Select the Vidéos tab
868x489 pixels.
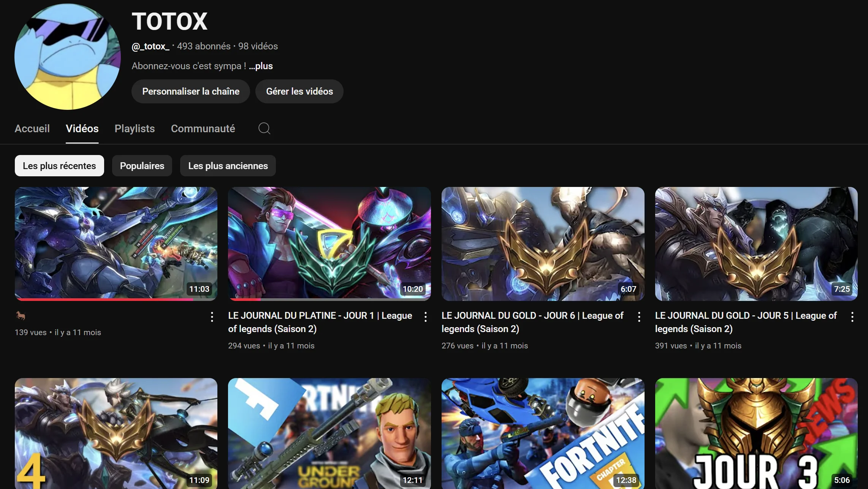pos(82,128)
